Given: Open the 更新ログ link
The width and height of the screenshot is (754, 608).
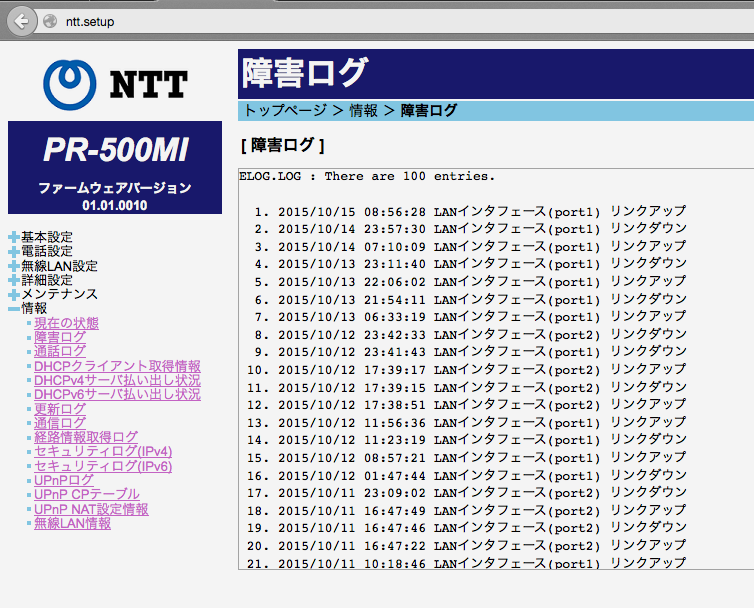Looking at the screenshot, I should point(60,409).
